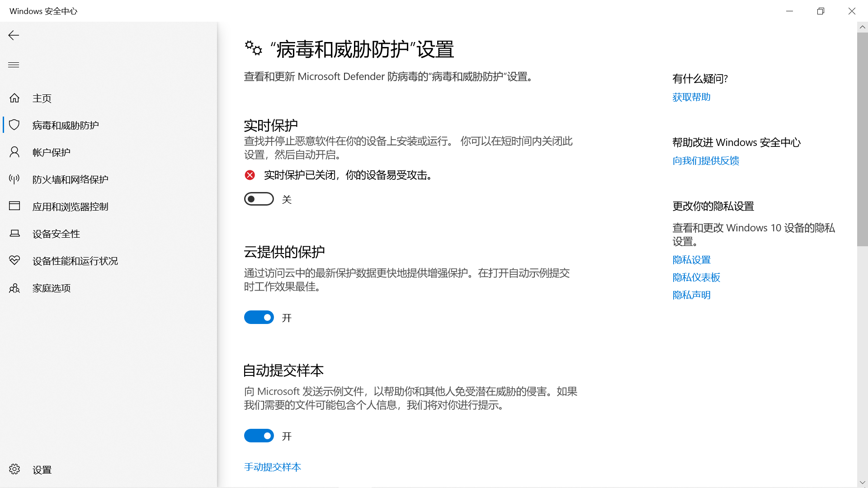Open the 隐私仪表板 link
Screen dimensions: 868x488
tap(696, 277)
